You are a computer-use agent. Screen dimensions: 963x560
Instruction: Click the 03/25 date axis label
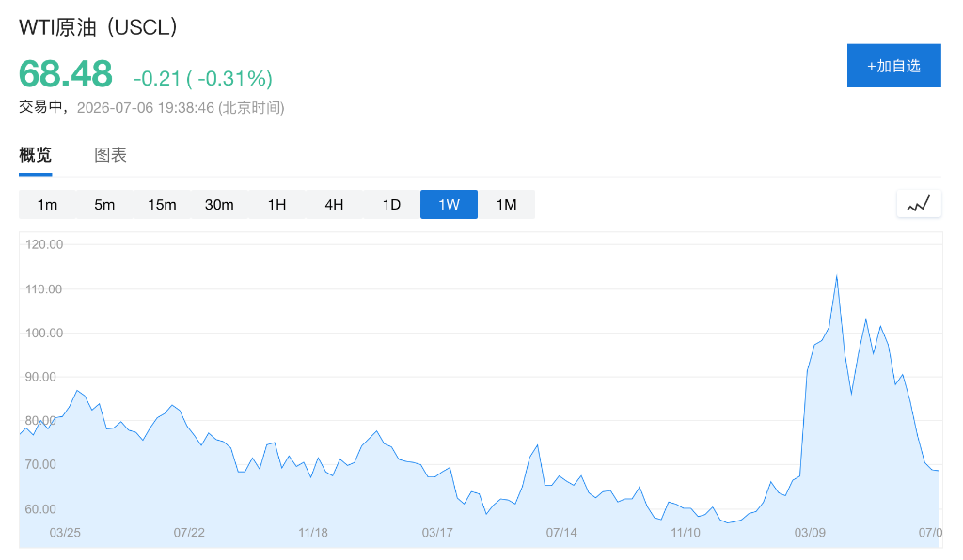65,533
